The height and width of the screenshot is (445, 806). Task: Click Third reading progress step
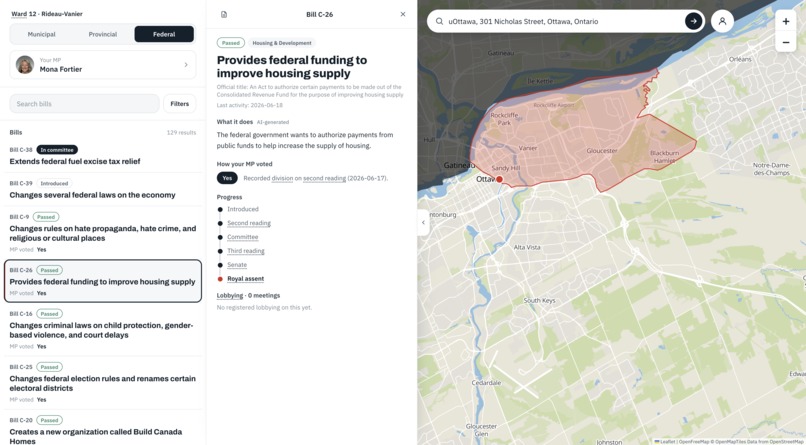(x=246, y=251)
